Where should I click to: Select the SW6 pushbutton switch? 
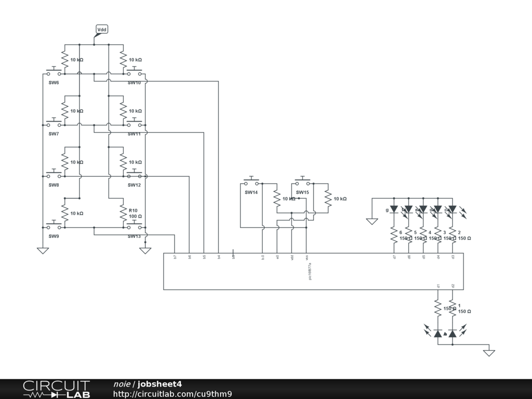pos(54,73)
